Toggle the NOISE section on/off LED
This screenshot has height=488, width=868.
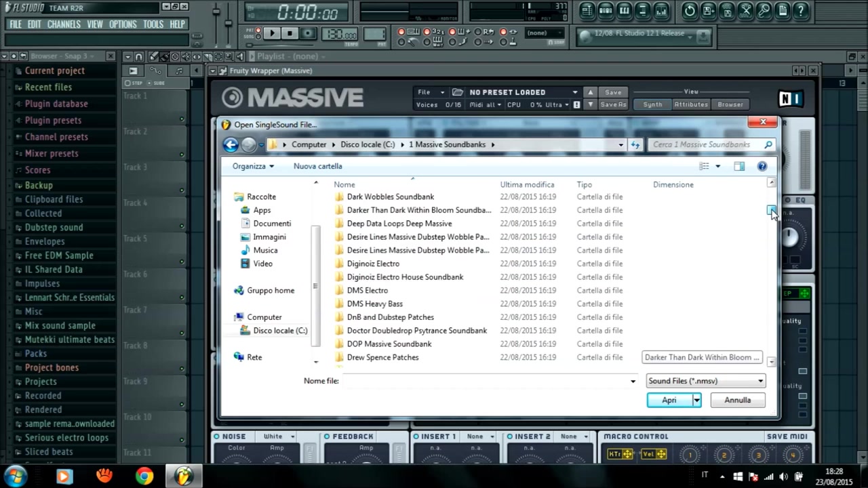(x=217, y=436)
